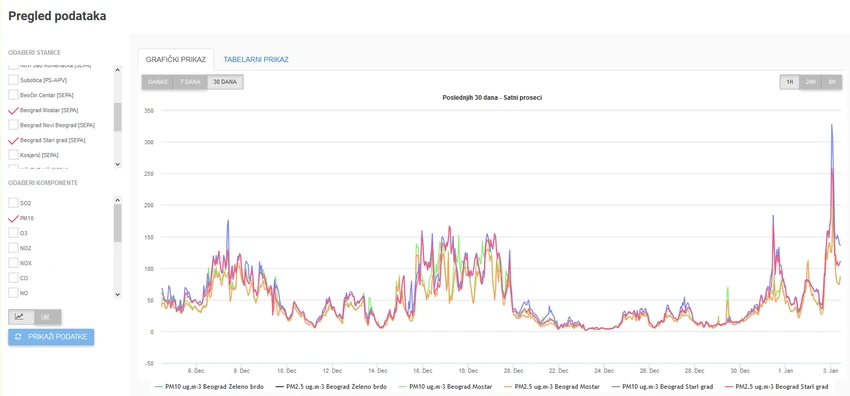This screenshot has width=850, height=396.
Task: Hide PM10 Beograd Mostar legend series
Action: pyautogui.click(x=445, y=387)
